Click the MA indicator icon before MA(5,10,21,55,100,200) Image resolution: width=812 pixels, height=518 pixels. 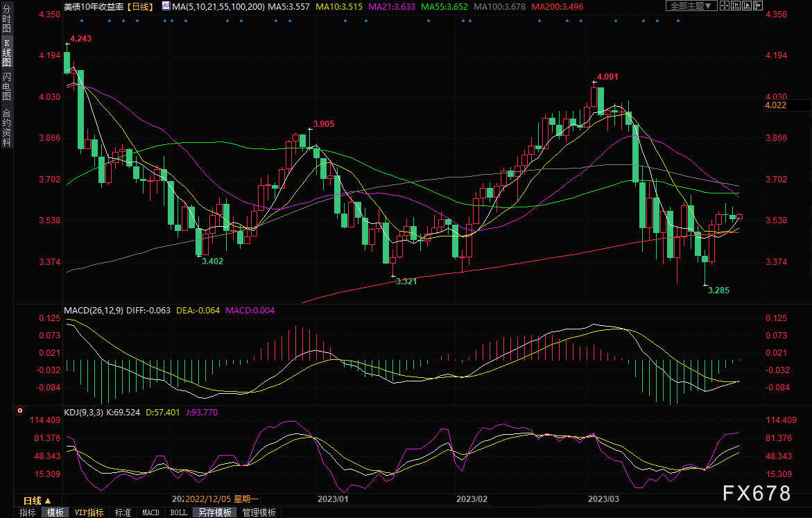(165, 6)
